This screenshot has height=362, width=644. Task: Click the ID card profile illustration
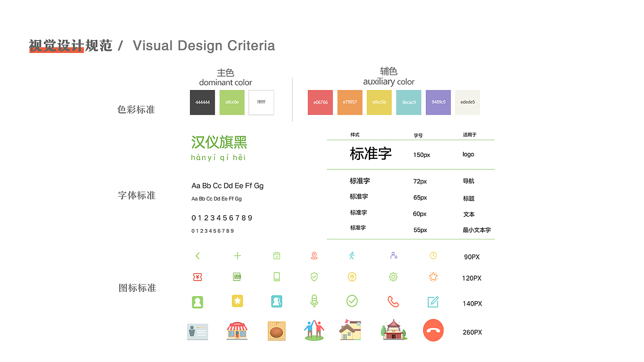click(197, 331)
